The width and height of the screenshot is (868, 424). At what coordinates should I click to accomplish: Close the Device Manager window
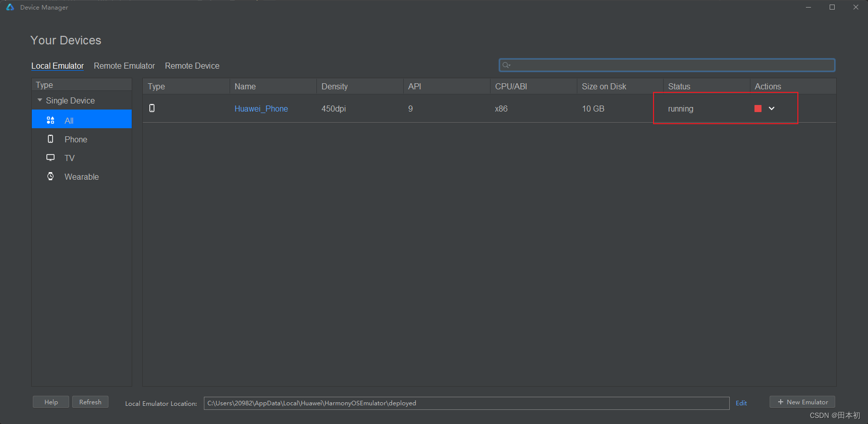pyautogui.click(x=856, y=7)
